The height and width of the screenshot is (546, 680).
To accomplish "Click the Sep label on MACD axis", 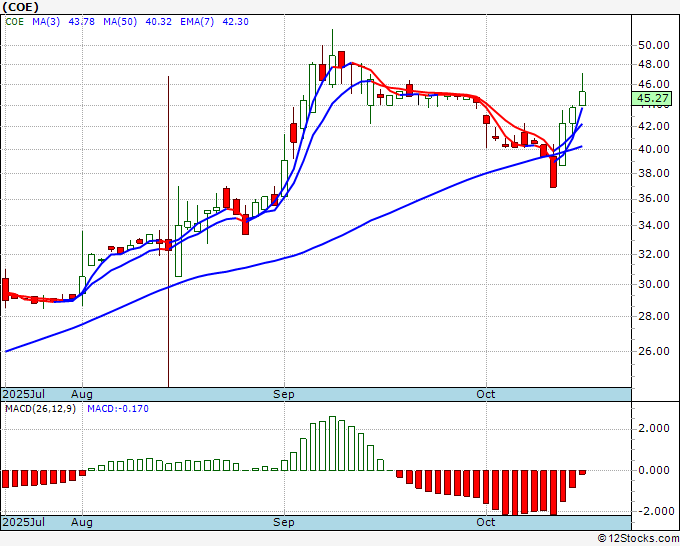I will point(284,522).
